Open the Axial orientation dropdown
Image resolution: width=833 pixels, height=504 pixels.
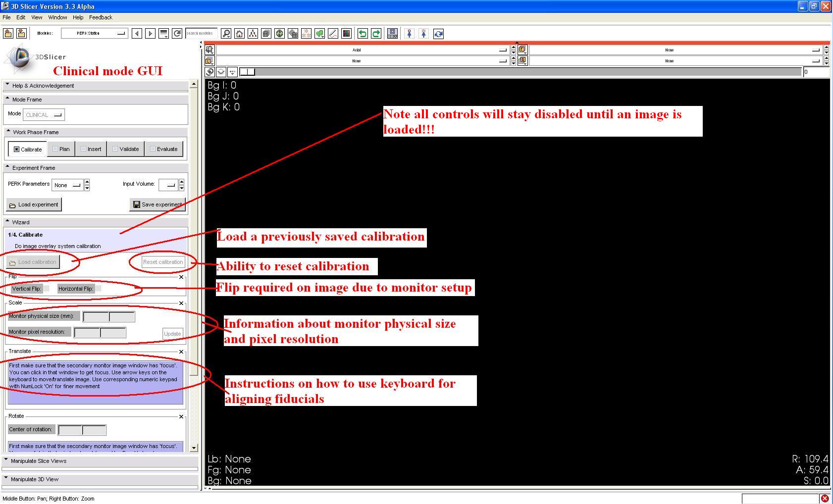click(362, 50)
